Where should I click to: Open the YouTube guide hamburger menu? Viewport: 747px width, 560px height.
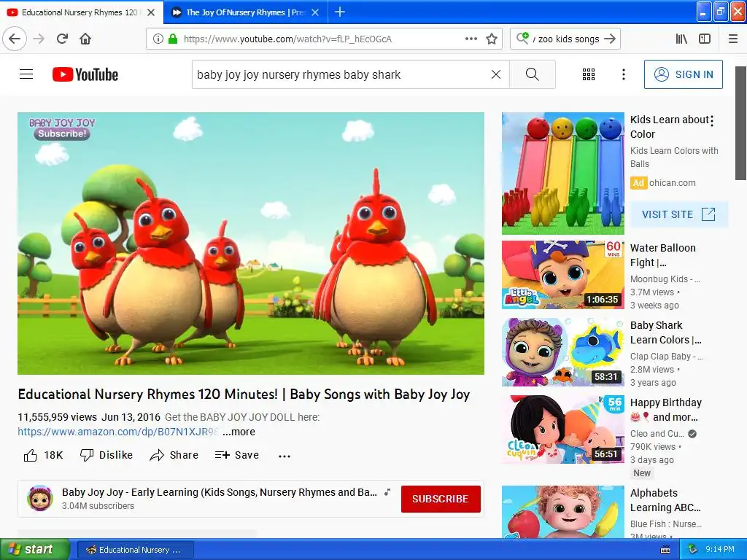coord(26,74)
